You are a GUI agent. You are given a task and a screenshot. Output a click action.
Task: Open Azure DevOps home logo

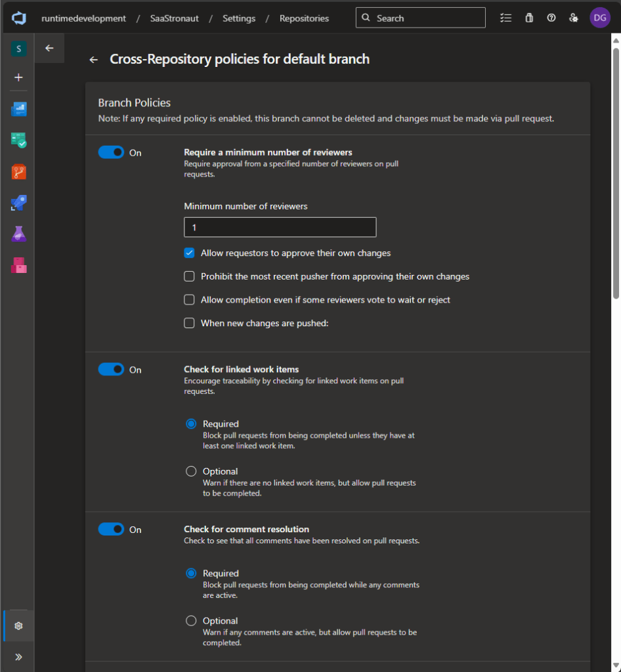pos(18,18)
